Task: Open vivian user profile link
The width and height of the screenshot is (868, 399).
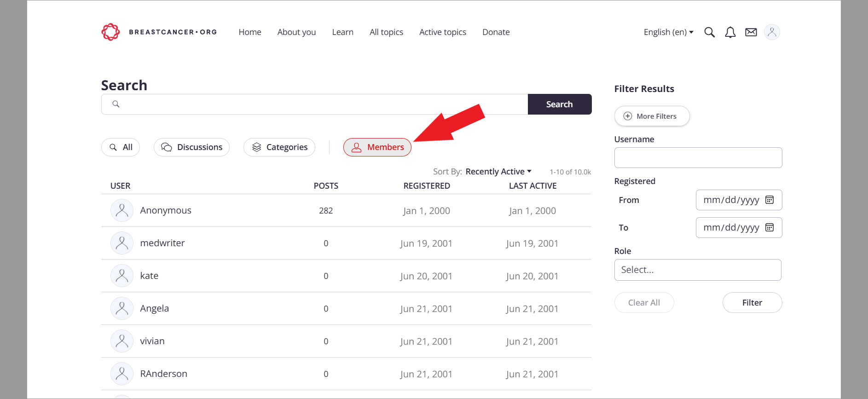Action: point(152,341)
